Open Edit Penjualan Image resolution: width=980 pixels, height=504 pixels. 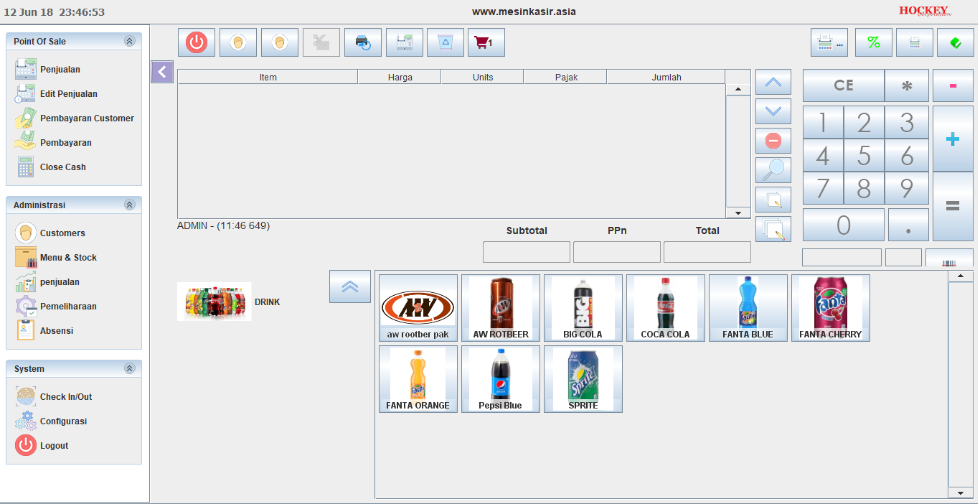(x=56, y=94)
